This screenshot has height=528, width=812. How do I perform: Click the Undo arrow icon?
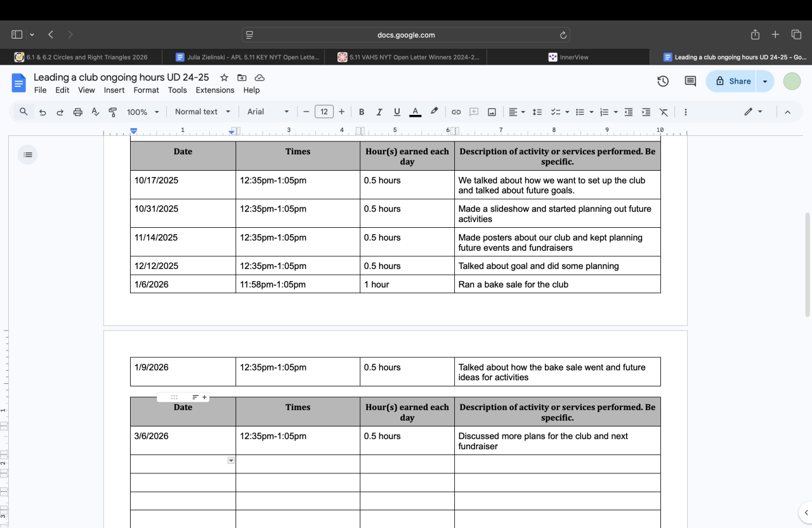click(x=43, y=112)
